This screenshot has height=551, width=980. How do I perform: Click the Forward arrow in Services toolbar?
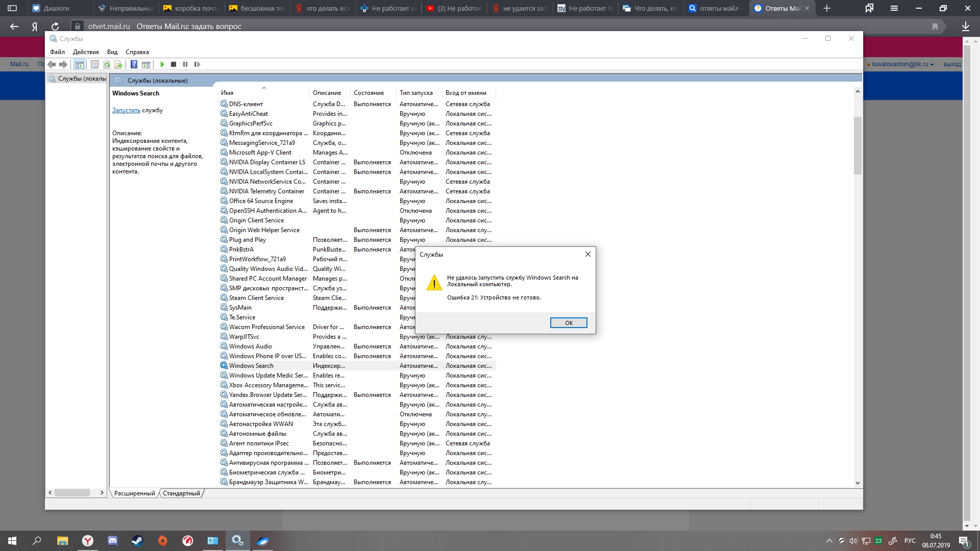[63, 64]
